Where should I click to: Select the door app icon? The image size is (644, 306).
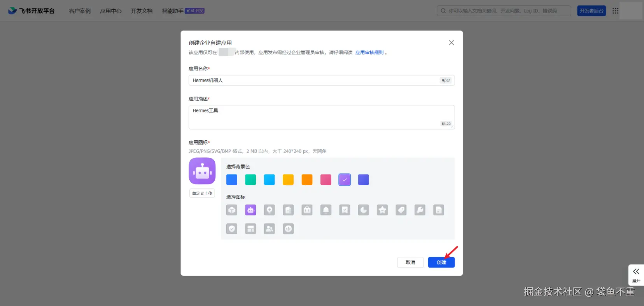288,210
